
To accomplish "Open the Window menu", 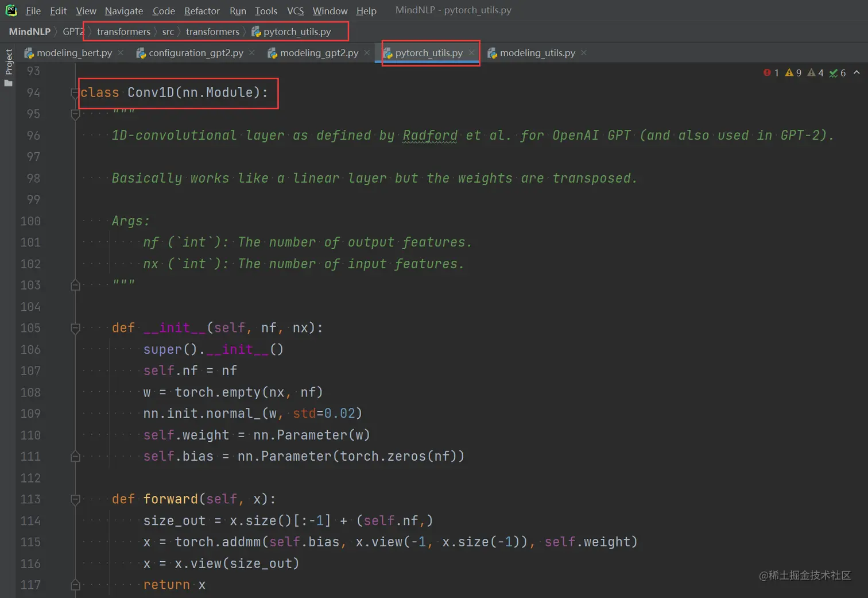I will click(330, 10).
